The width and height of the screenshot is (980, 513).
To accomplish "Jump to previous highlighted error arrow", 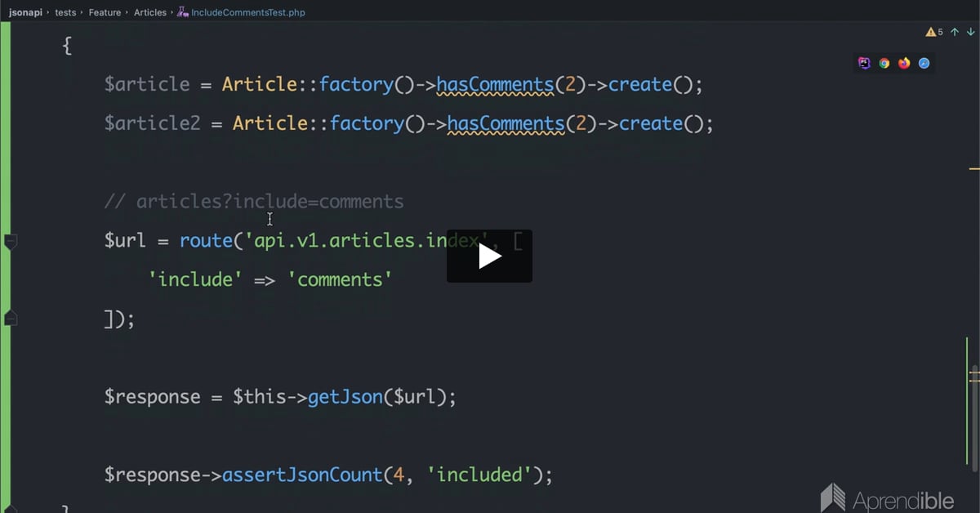I will click(x=955, y=32).
